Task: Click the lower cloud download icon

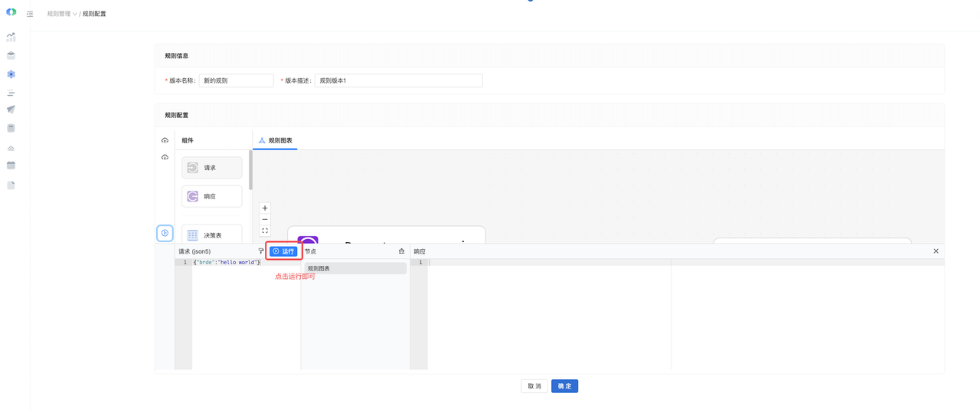Action: [165, 157]
